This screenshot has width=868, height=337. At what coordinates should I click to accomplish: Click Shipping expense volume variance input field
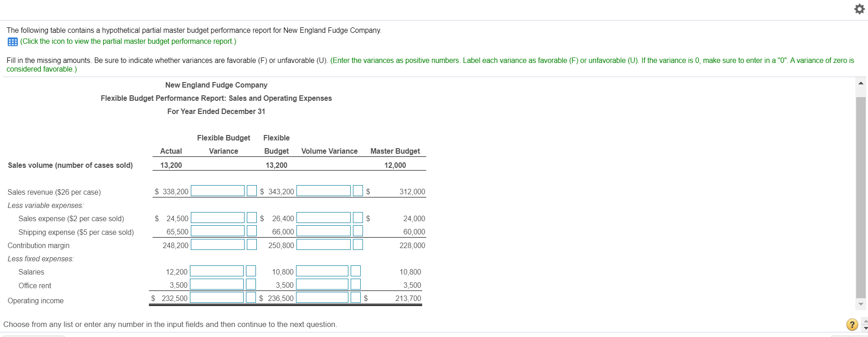click(x=323, y=231)
